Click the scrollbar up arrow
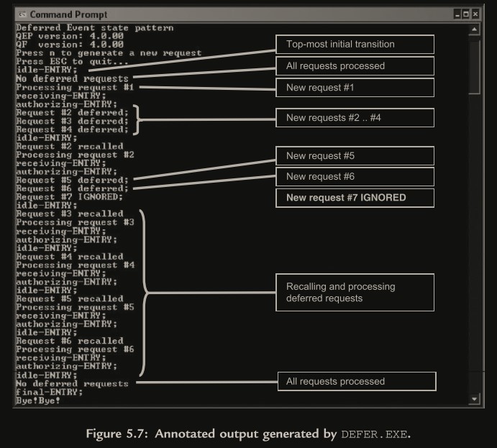The width and height of the screenshot is (497, 448). [x=474, y=29]
